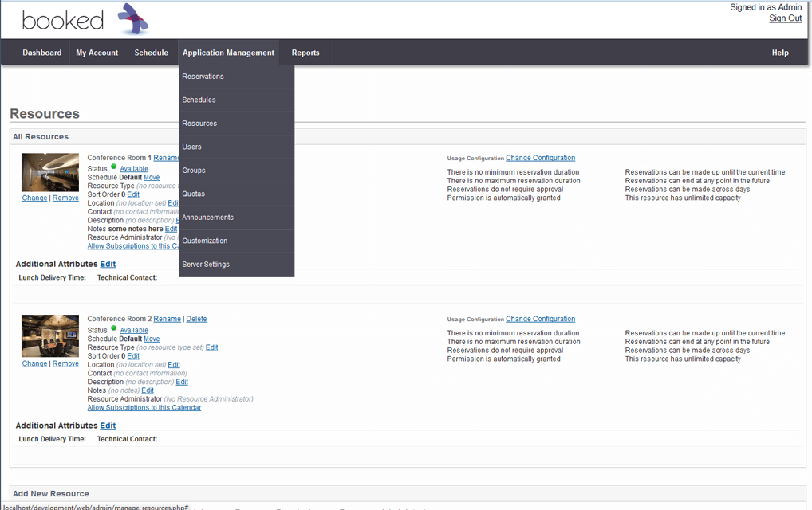
Task: Click the Sign Out link
Action: tap(785, 18)
